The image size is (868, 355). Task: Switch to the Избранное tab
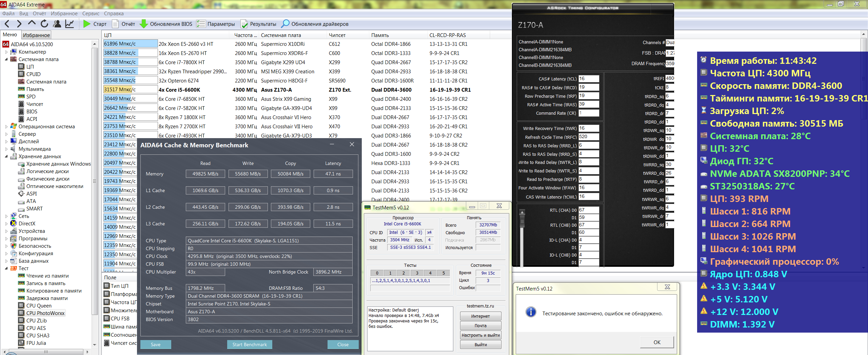point(36,35)
